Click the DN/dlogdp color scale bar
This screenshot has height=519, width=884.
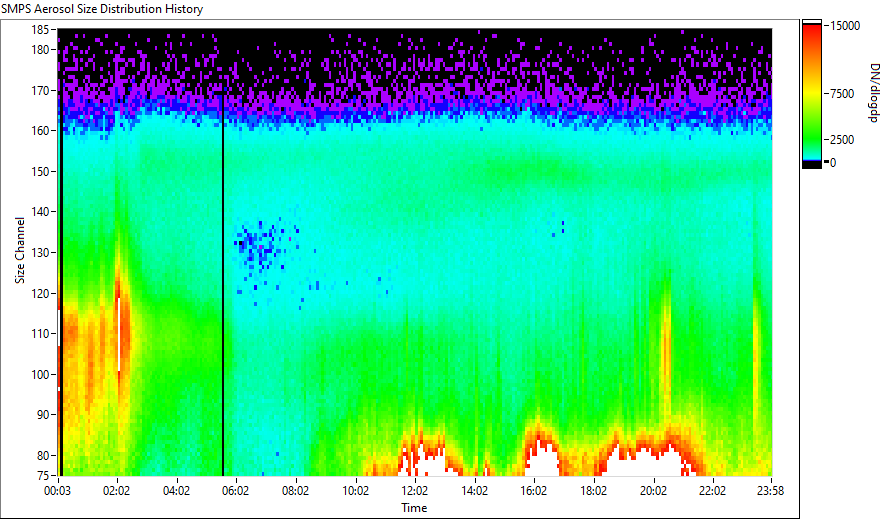tap(812, 94)
